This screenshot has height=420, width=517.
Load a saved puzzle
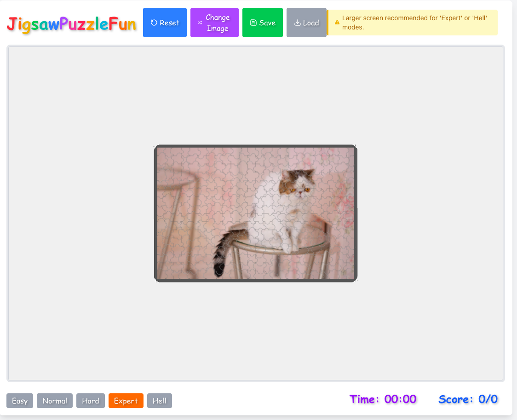tap(306, 23)
